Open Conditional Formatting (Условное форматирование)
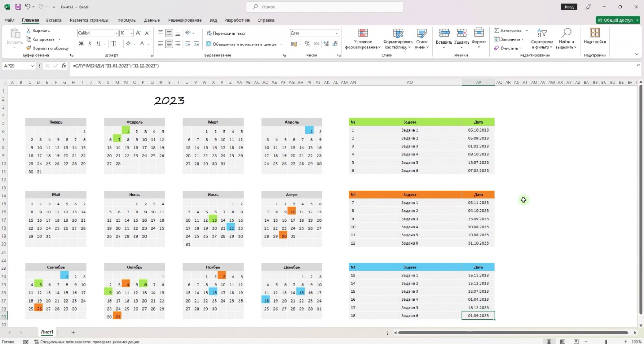 point(363,39)
